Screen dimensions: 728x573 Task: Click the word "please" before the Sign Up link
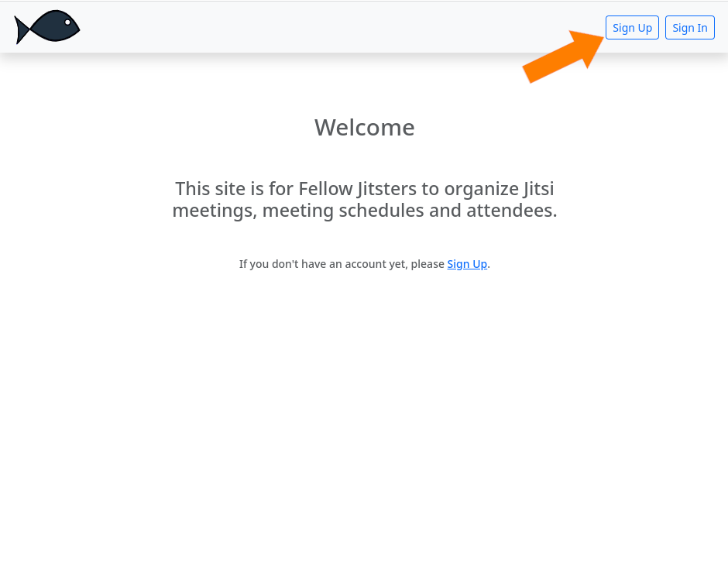pos(428,264)
